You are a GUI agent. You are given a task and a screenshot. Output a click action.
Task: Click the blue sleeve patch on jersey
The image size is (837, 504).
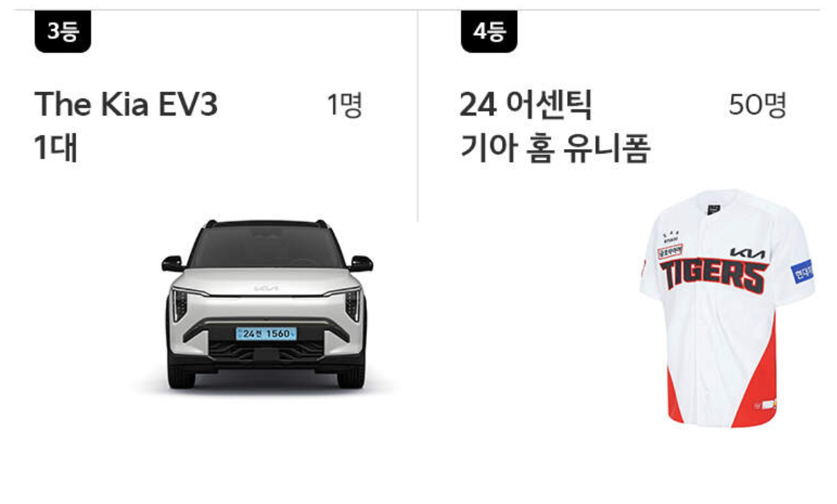pyautogui.click(x=803, y=272)
